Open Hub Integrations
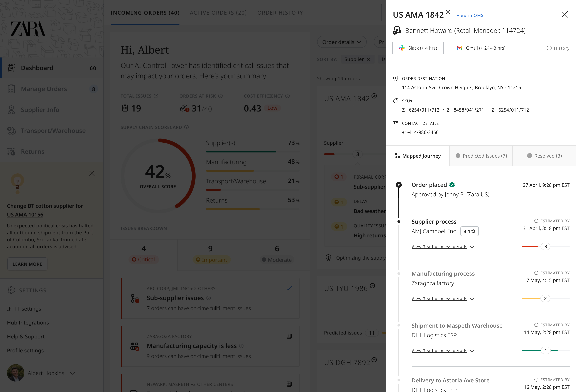The height and width of the screenshot is (392, 576). 28,323
